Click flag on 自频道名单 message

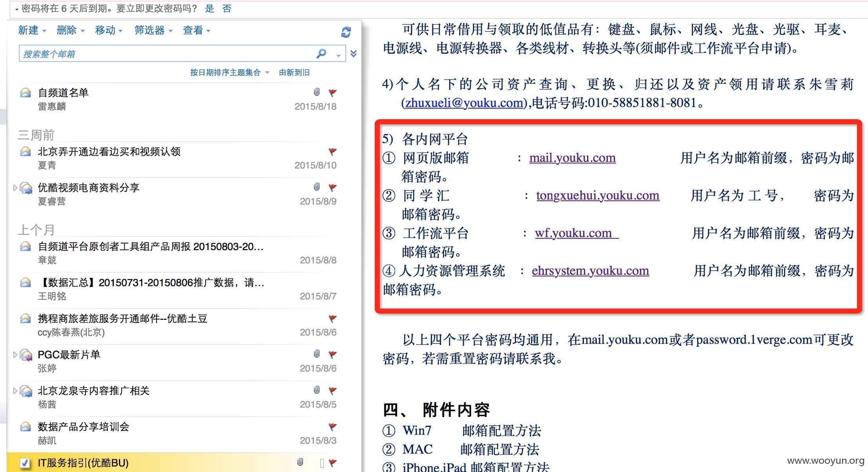pos(332,93)
